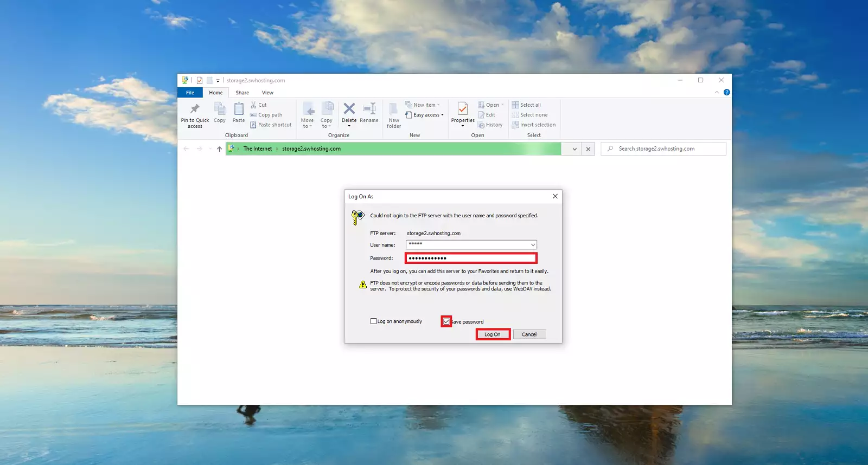This screenshot has height=465, width=868.
Task: Click the Search storage2.swhosting.com box
Action: pos(667,149)
